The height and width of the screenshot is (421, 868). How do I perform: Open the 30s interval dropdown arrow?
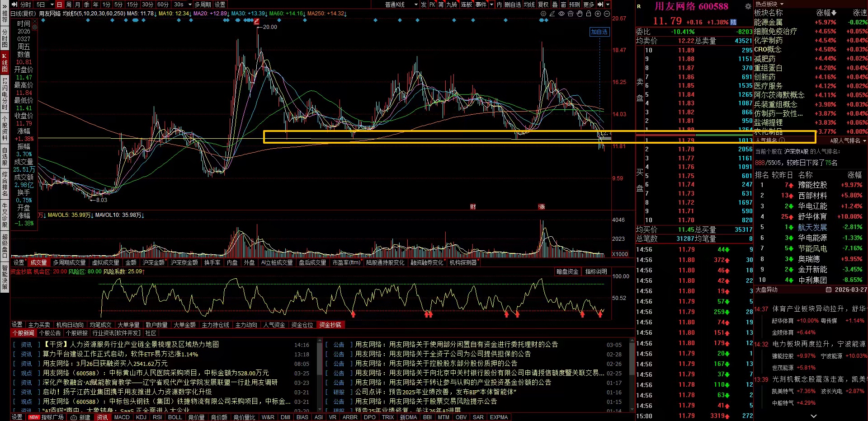(x=190, y=5)
